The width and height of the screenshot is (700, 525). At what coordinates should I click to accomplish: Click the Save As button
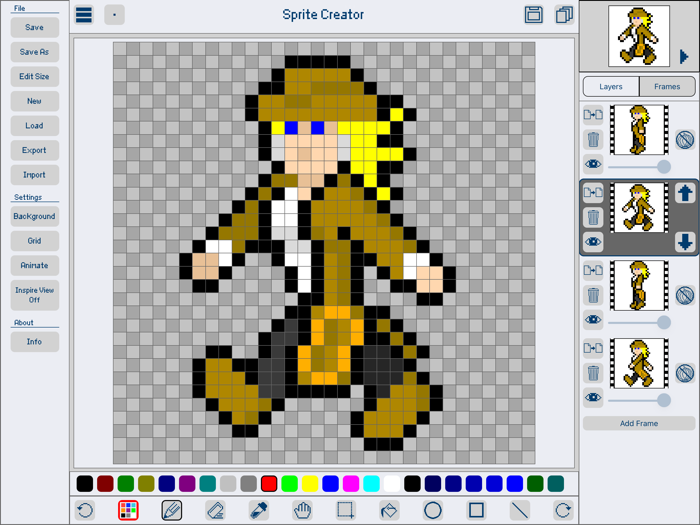point(34,52)
